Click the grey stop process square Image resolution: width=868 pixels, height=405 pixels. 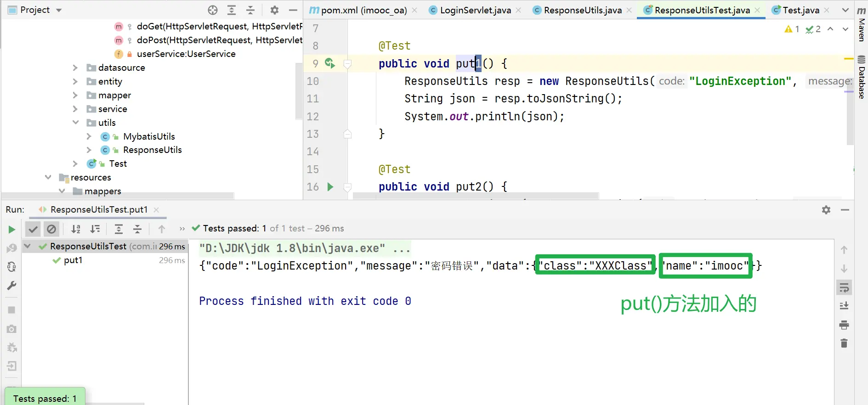pyautogui.click(x=11, y=310)
